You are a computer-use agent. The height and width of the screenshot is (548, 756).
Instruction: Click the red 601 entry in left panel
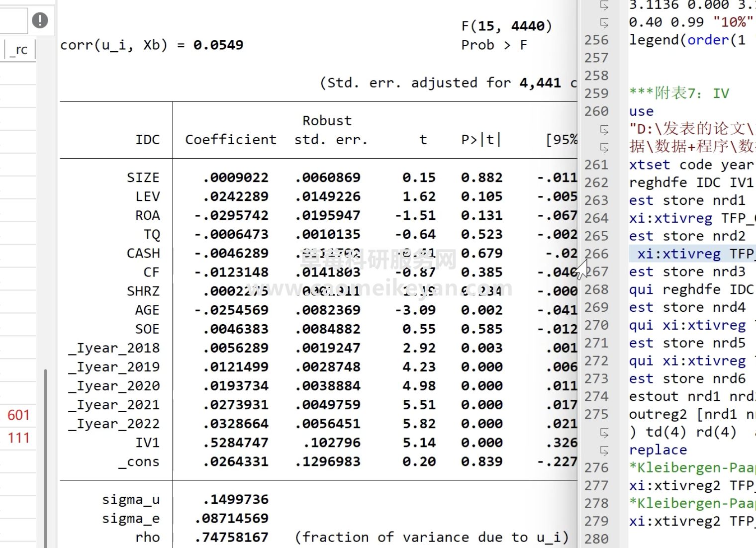pos(18,415)
